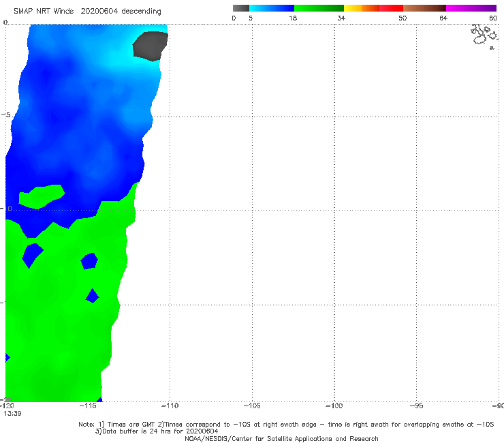The width and height of the screenshot is (504, 443).
Task: Click the "Times are GMT" note line
Action: coord(286,425)
